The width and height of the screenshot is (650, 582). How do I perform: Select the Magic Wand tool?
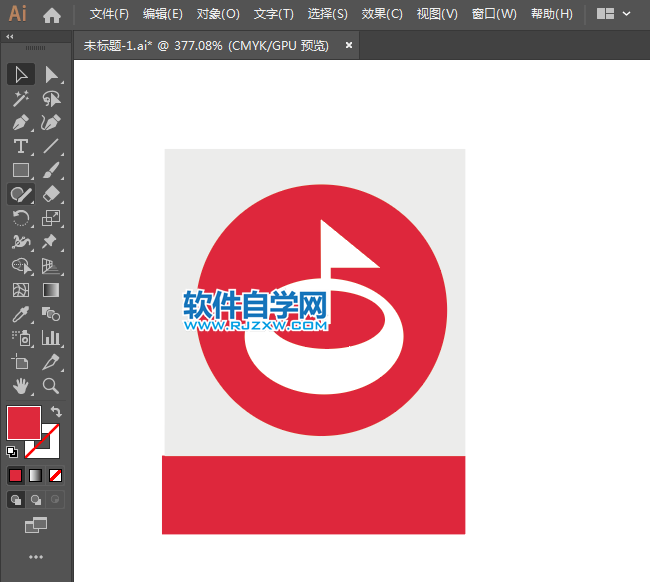tap(20, 98)
